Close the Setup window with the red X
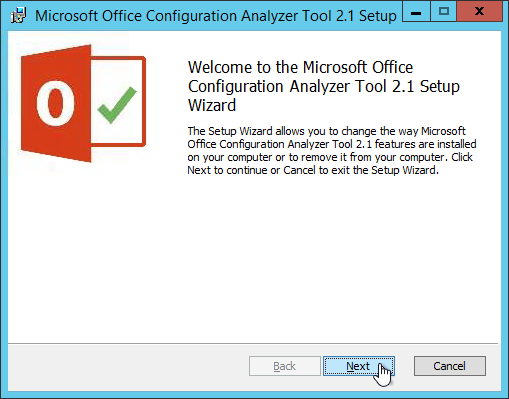The height and width of the screenshot is (399, 509). click(479, 12)
